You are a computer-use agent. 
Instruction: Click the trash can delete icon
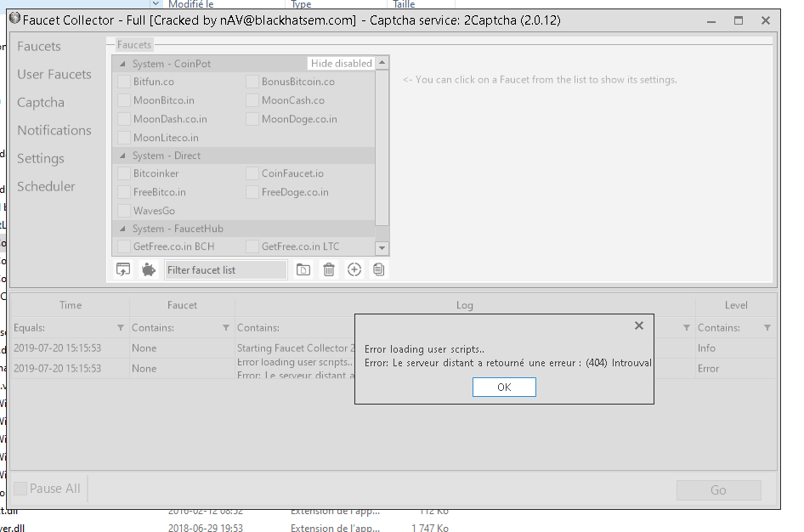329,269
